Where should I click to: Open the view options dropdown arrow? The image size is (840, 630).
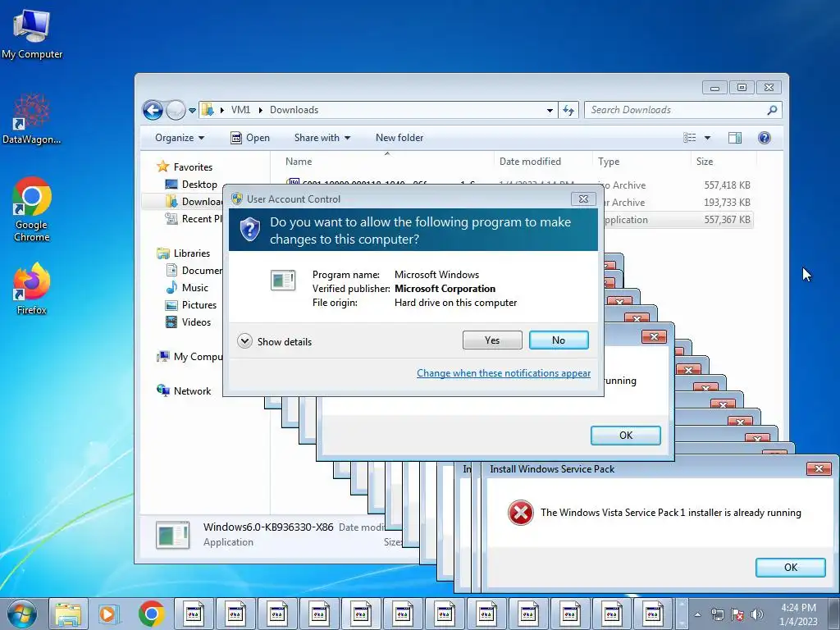(x=707, y=138)
